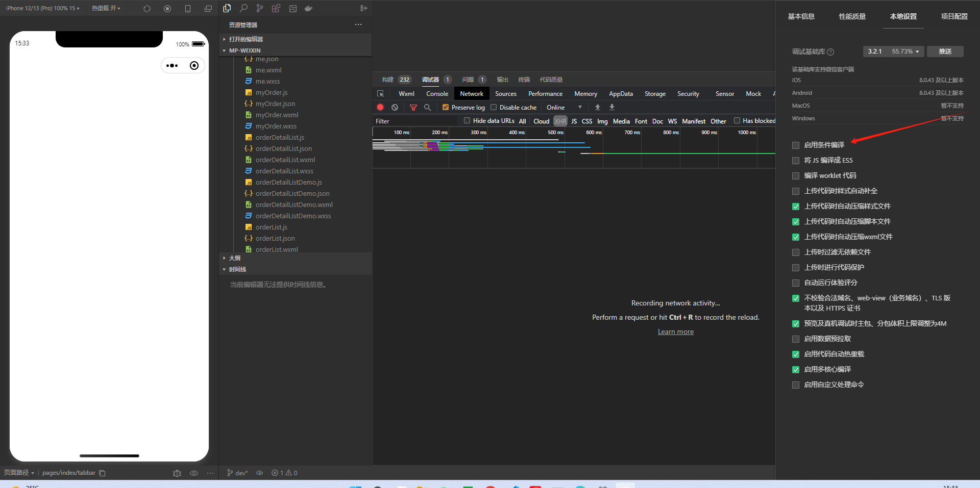980x488 pixels.
Task: Click the Docker whale icon
Action: (309, 8)
